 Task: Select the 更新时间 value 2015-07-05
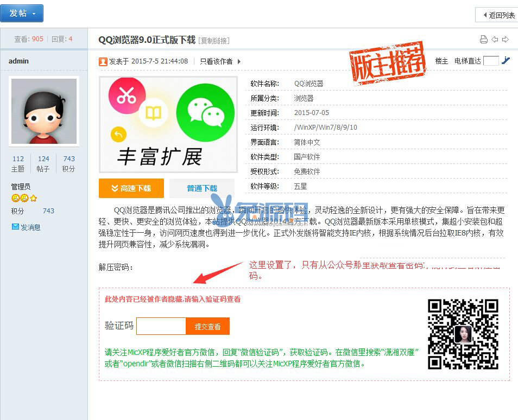(x=312, y=112)
